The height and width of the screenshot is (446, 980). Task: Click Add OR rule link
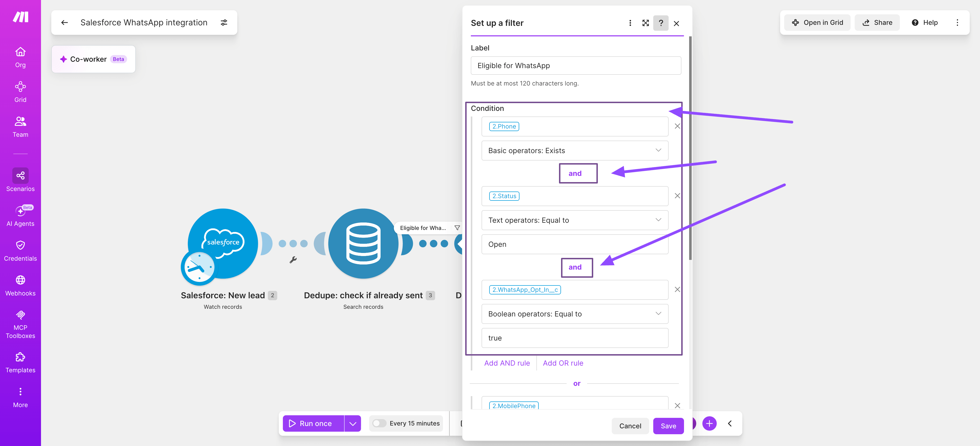(563, 363)
